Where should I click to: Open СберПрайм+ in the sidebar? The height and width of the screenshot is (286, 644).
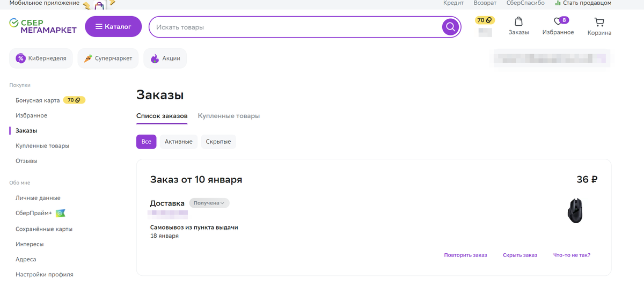(34, 213)
